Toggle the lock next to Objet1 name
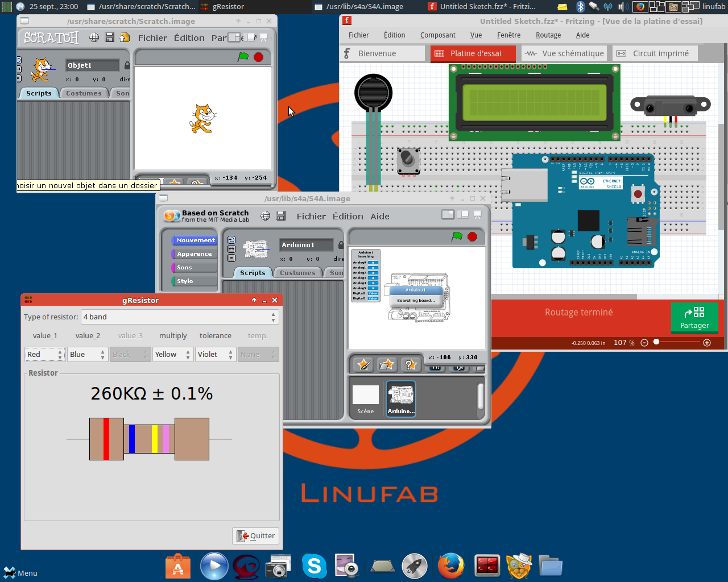Screen dimensions: 728x582 point(127,65)
